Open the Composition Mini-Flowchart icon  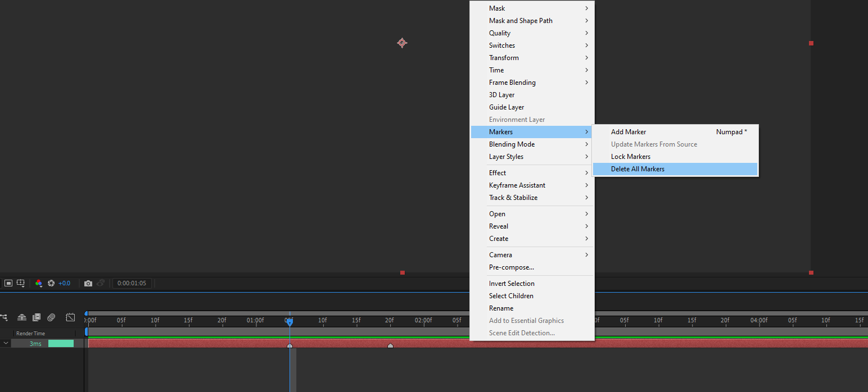point(4,317)
